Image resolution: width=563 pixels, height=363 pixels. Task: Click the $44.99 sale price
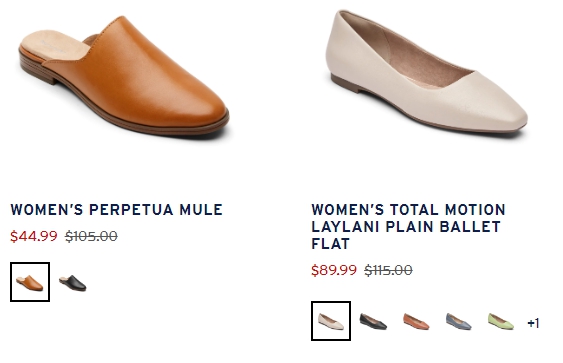coord(34,236)
